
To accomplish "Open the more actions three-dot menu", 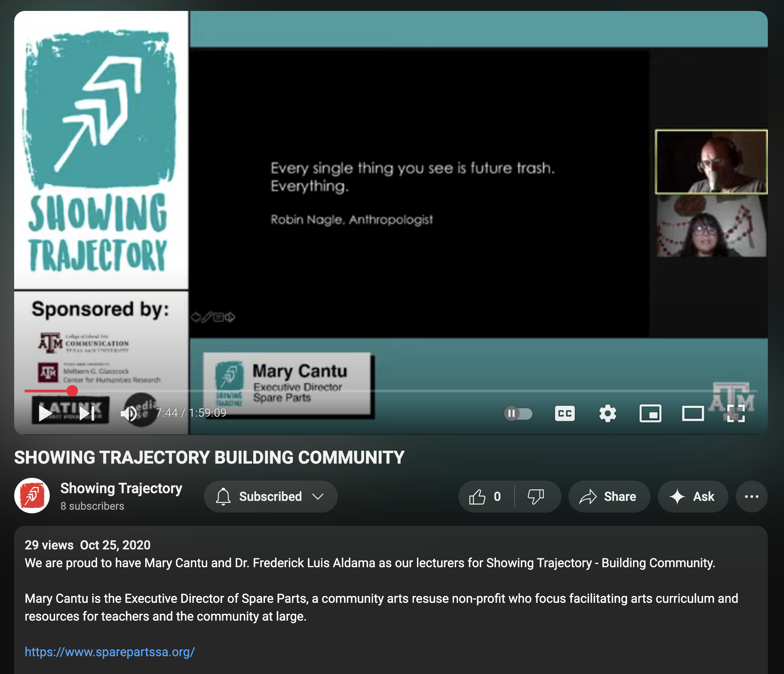I will pos(752,497).
